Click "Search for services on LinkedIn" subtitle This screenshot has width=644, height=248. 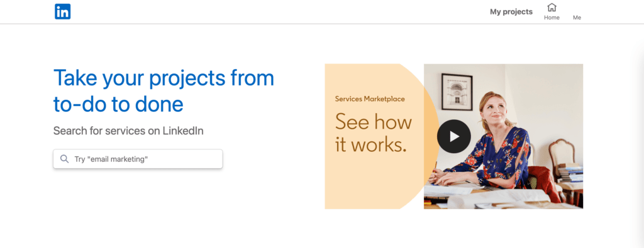(x=128, y=131)
